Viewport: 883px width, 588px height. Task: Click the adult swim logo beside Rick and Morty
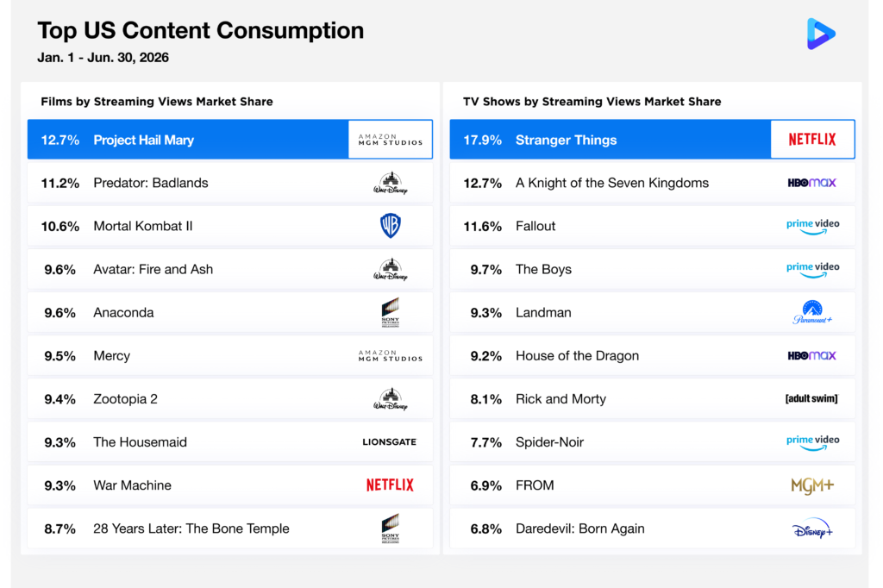pos(811,399)
